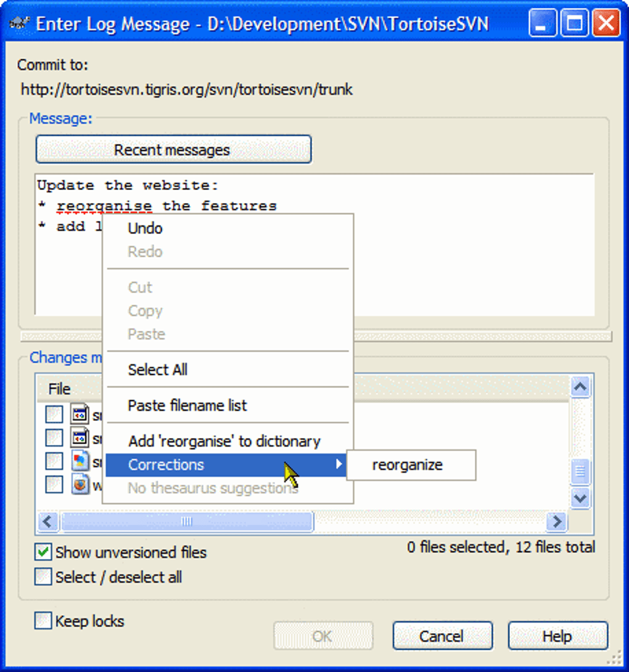Click the File column header
Viewport: 629px width, 672px height.
[x=59, y=389]
